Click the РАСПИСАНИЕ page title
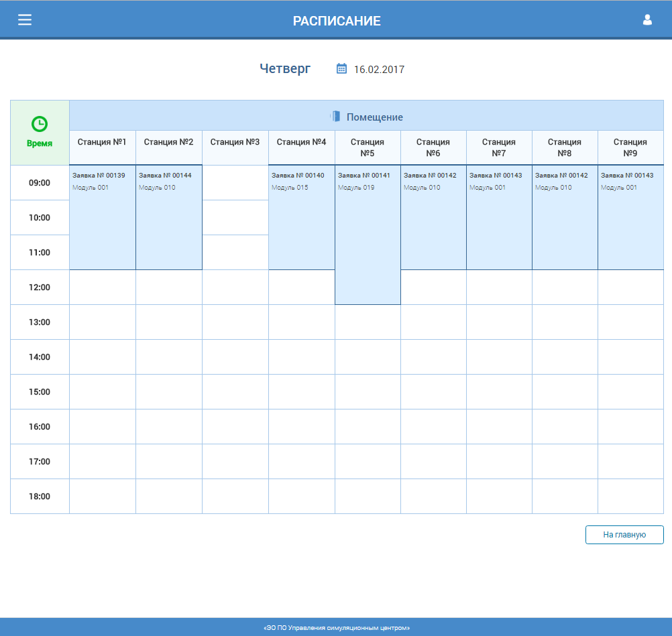 (337, 21)
